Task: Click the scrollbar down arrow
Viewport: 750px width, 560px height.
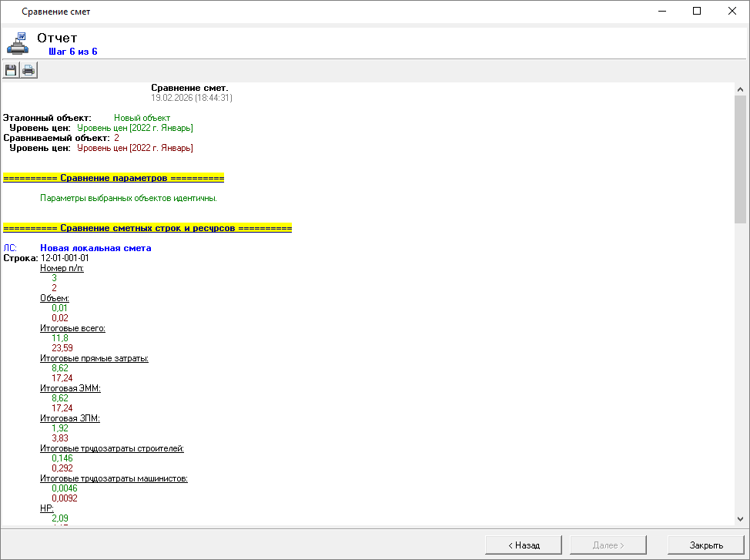Action: pyautogui.click(x=740, y=519)
